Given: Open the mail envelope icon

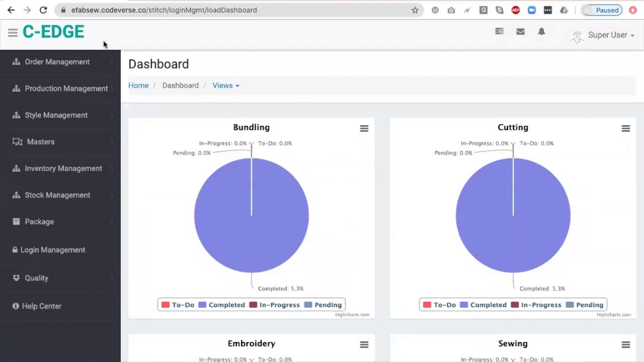Looking at the screenshot, I should point(520,31).
